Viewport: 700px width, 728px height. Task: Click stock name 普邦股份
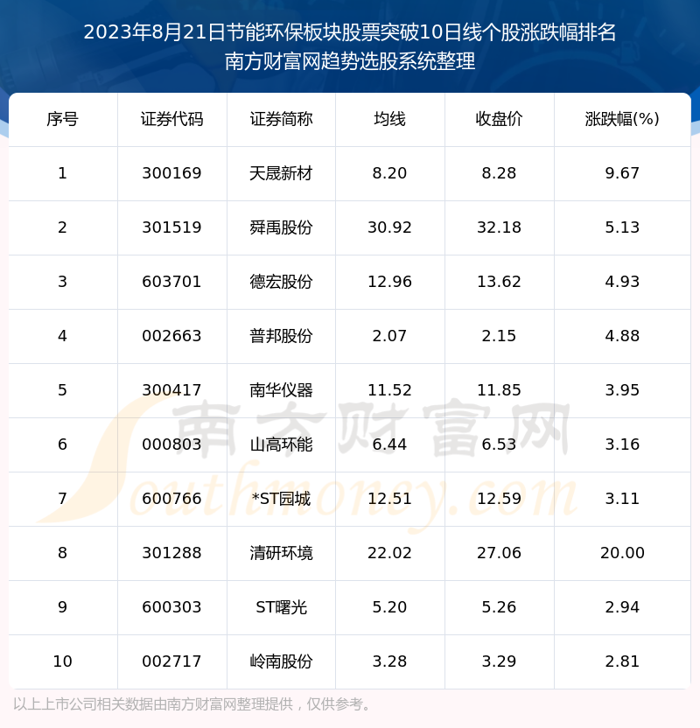click(x=281, y=336)
